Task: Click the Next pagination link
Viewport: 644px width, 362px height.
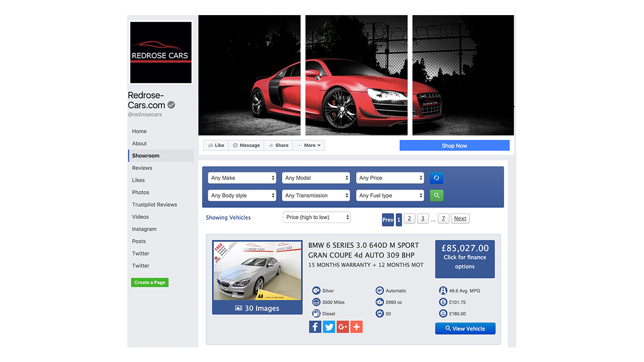Action: click(460, 218)
